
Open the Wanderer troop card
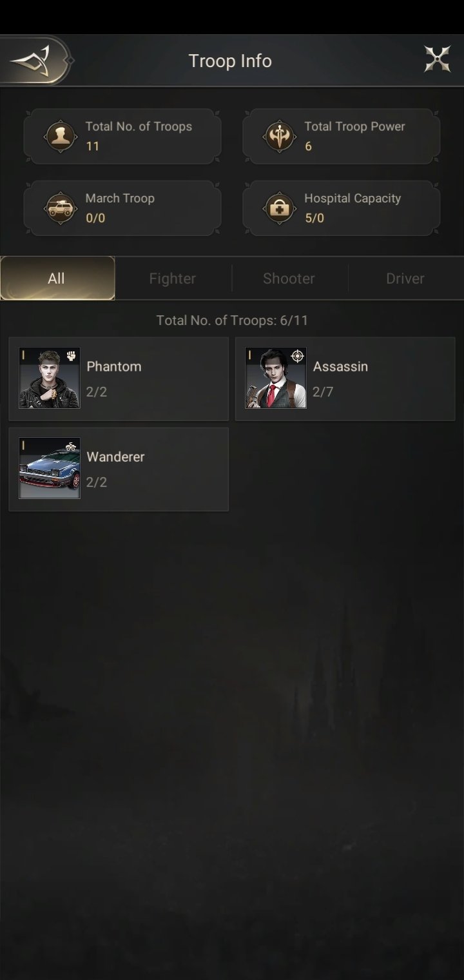point(119,469)
